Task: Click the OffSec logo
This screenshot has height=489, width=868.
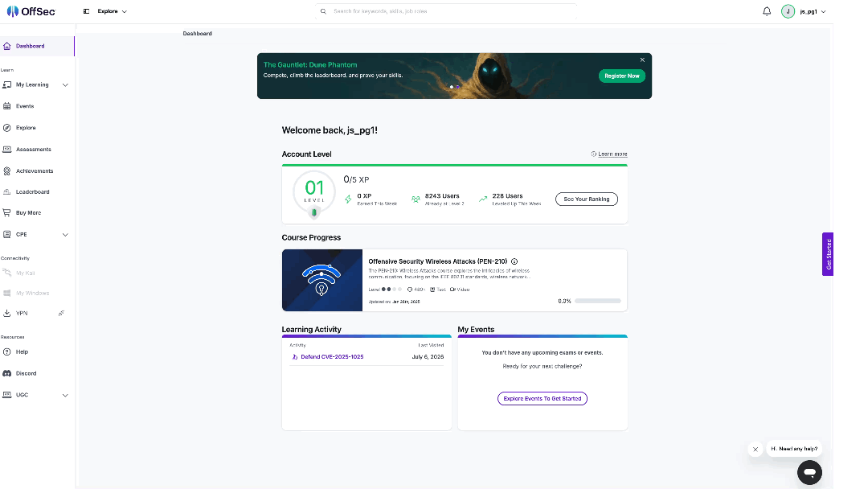Action: 31,11
